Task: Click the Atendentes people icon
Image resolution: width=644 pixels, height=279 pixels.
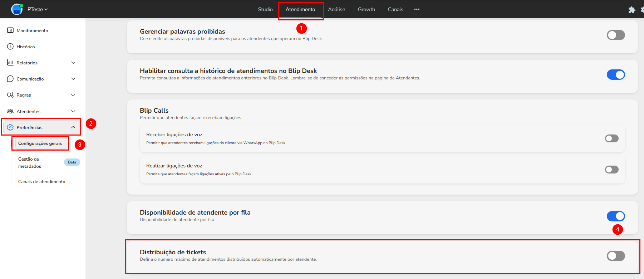Action: tap(10, 111)
